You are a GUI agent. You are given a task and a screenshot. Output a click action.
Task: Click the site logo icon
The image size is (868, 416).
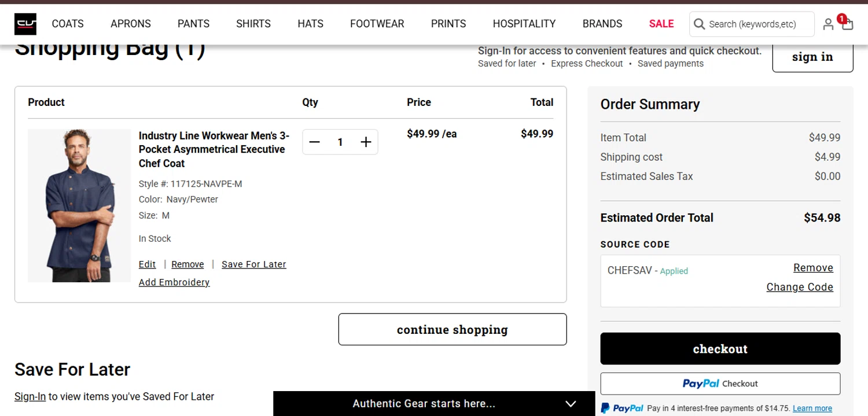(25, 24)
